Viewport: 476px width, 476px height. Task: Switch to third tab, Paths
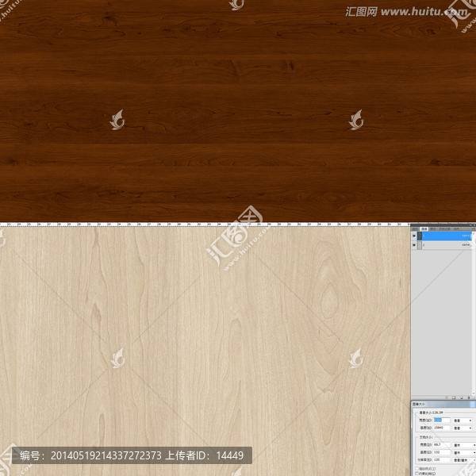point(433,229)
